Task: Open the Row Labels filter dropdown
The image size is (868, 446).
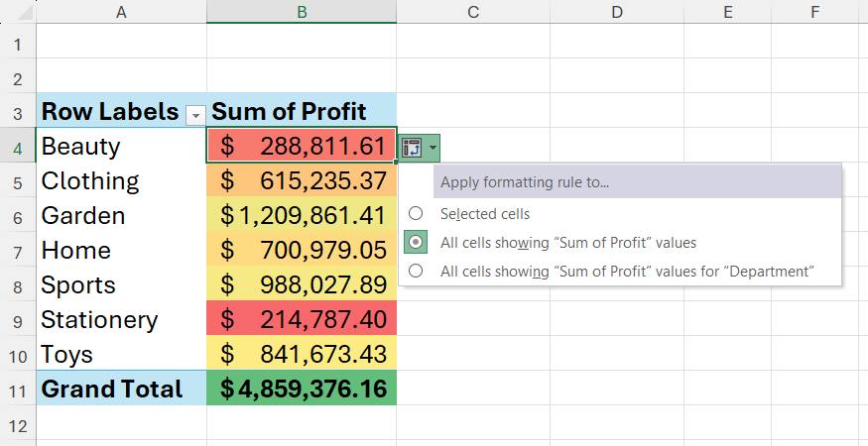Action: coord(194,115)
